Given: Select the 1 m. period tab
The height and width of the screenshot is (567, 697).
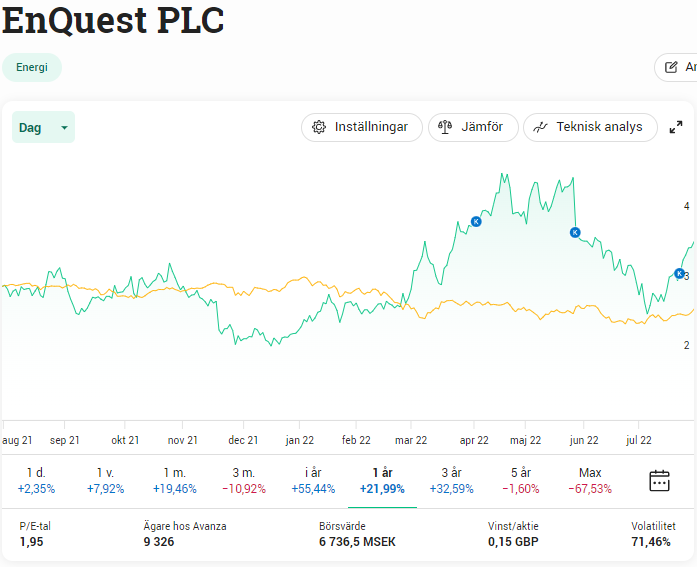Looking at the screenshot, I should (175, 481).
